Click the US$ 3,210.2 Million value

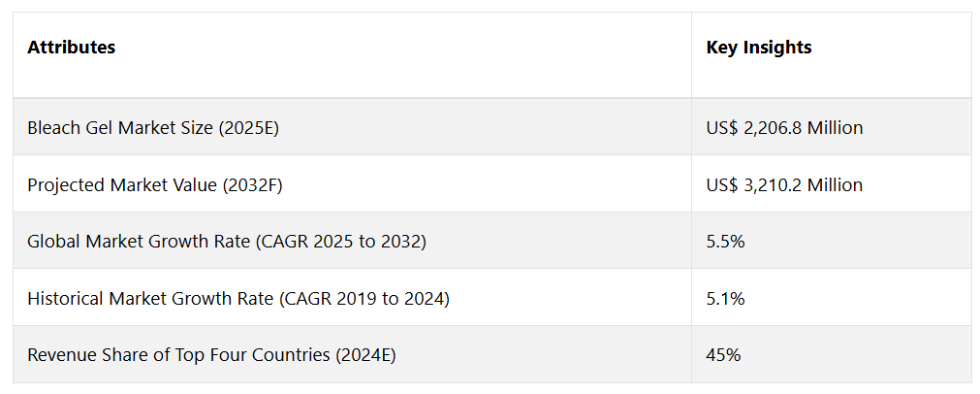pos(784,184)
